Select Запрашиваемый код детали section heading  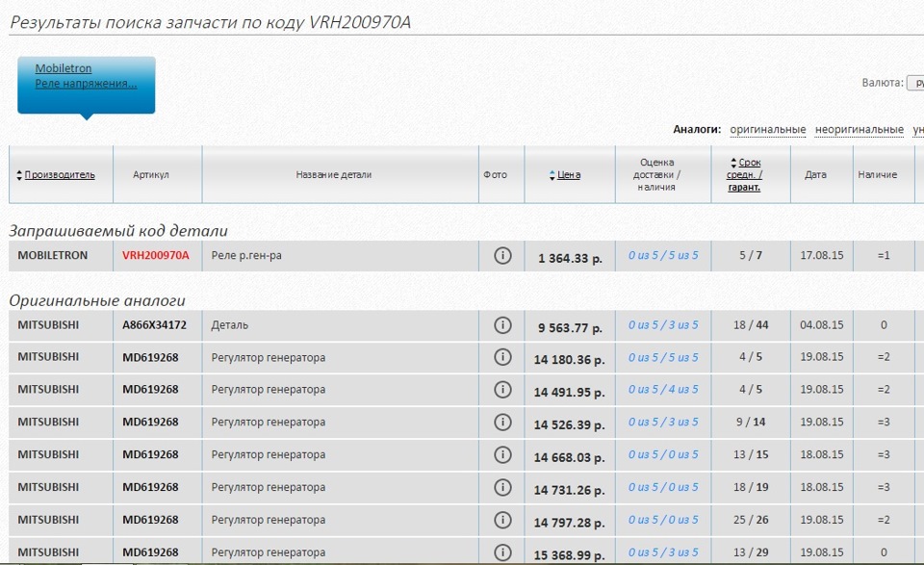[118, 230]
